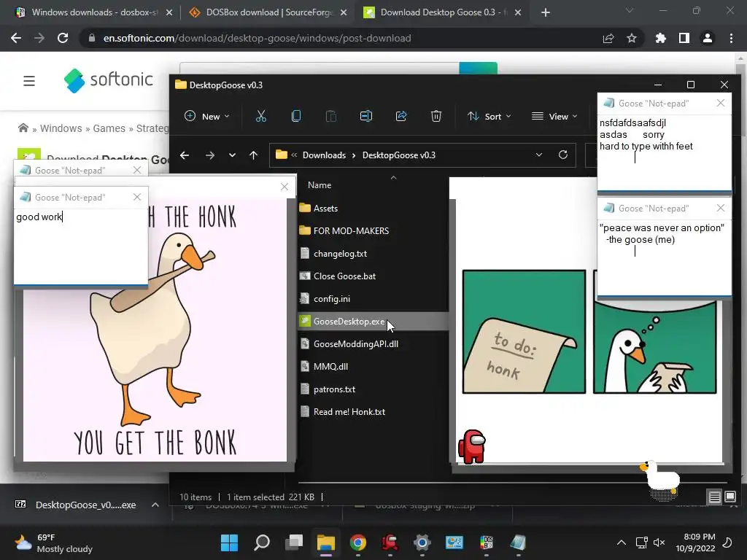Click the white desktop goose
747x560 pixels.
[660, 478]
